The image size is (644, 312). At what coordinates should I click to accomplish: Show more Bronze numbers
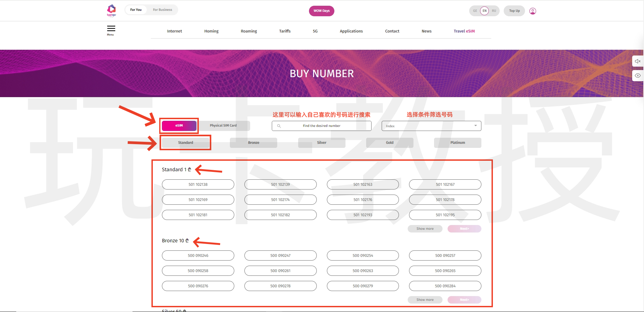click(x=425, y=300)
